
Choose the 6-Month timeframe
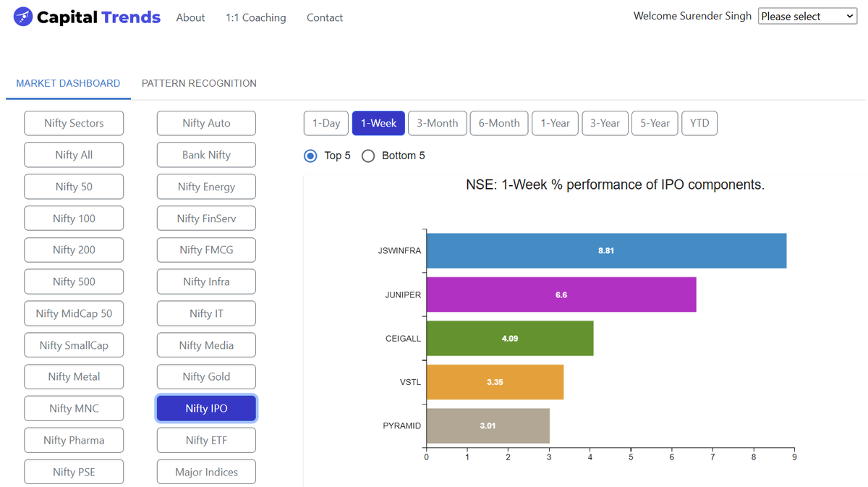pos(499,123)
